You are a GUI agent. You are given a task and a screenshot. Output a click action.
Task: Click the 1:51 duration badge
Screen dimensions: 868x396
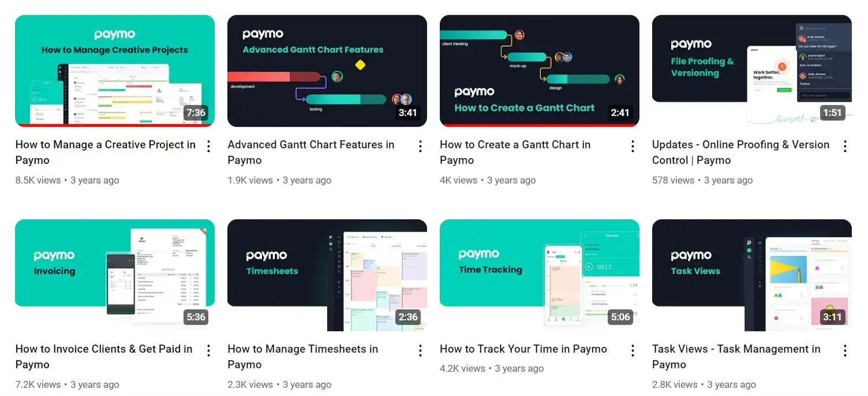click(x=833, y=113)
